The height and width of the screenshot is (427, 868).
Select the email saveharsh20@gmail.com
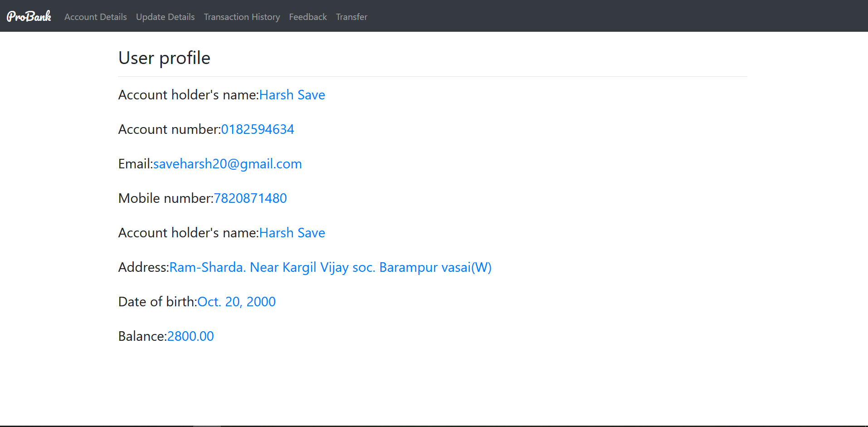[227, 164]
